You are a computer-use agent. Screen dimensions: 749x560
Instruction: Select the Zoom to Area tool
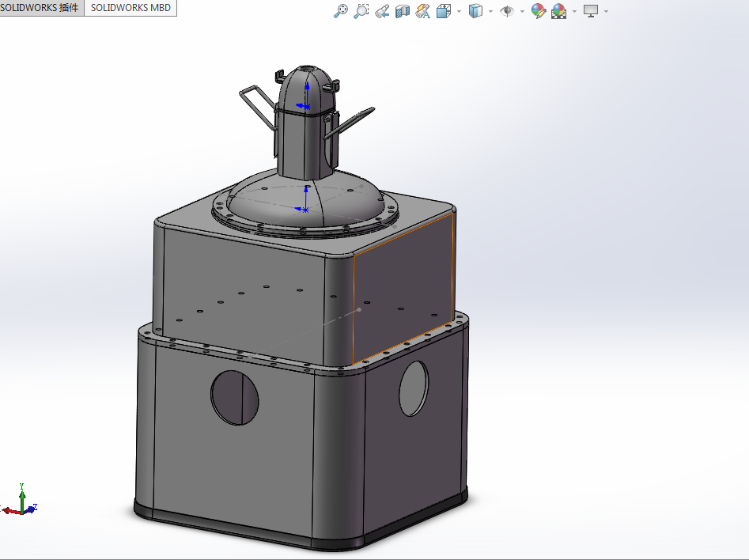click(361, 11)
